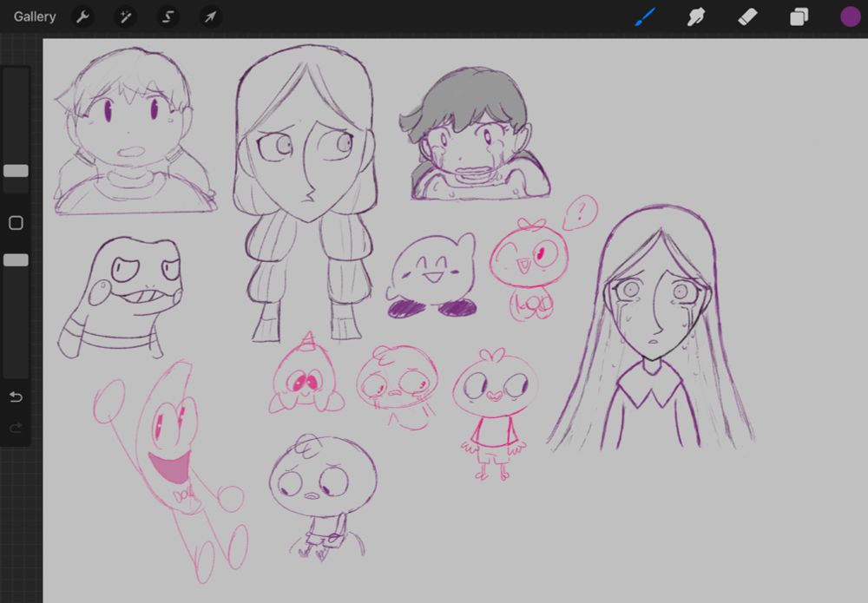The image size is (868, 603).
Task: Open the purple active color picker
Action: (x=851, y=16)
